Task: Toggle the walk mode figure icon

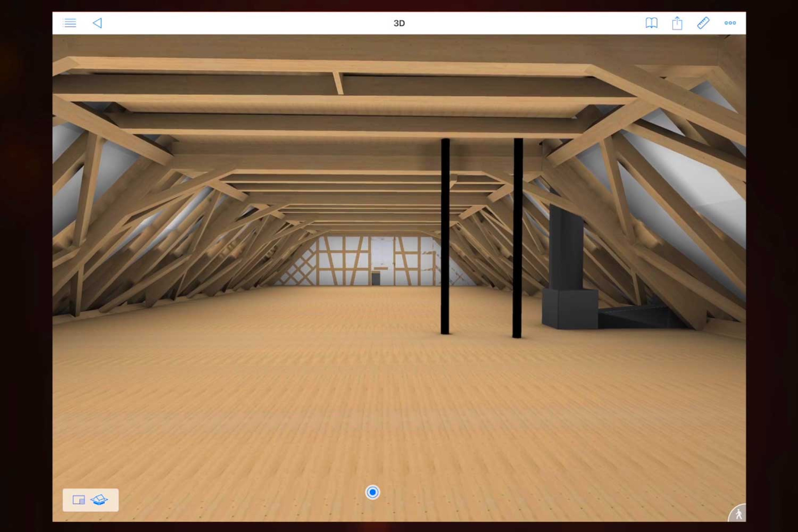Action: coord(738,514)
